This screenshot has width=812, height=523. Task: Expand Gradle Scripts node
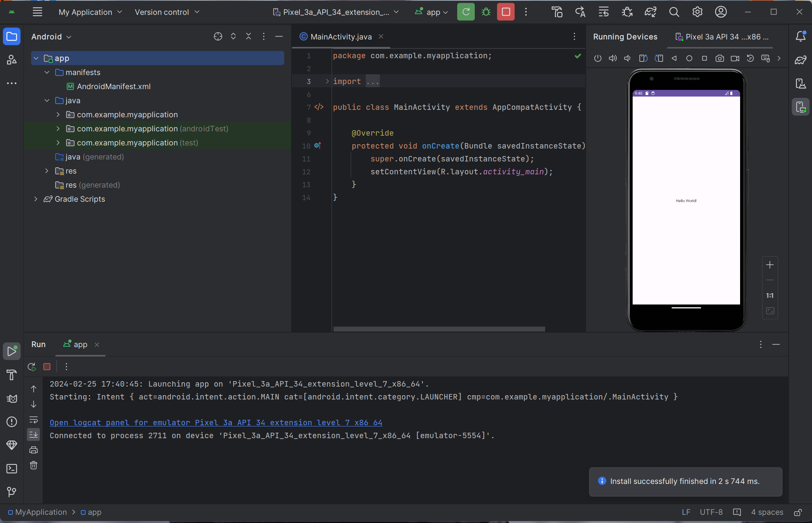[x=36, y=199]
